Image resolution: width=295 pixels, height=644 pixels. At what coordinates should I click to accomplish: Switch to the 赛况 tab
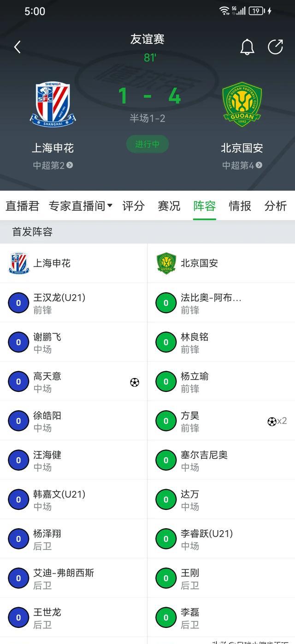[169, 206]
